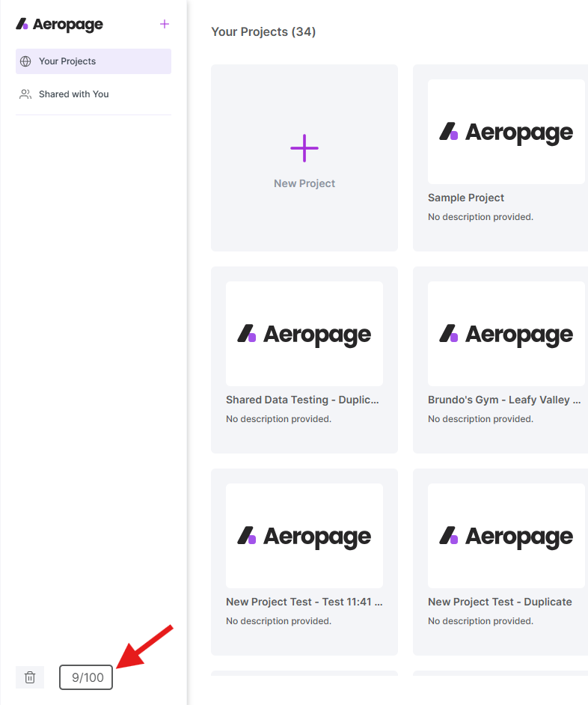Click the large plus icon for New Project
Screen dimensions: 588x705
tap(304, 148)
